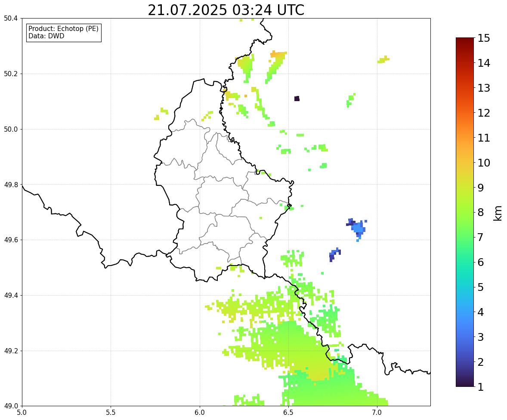Select the 50.2 latitude tick label
The height and width of the screenshot is (420, 507).
[10, 74]
